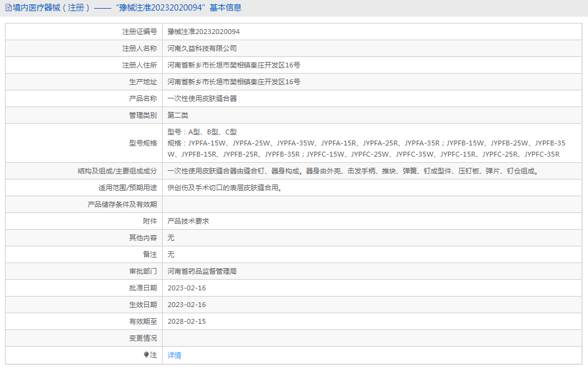Click the 备注 label

[150, 254]
